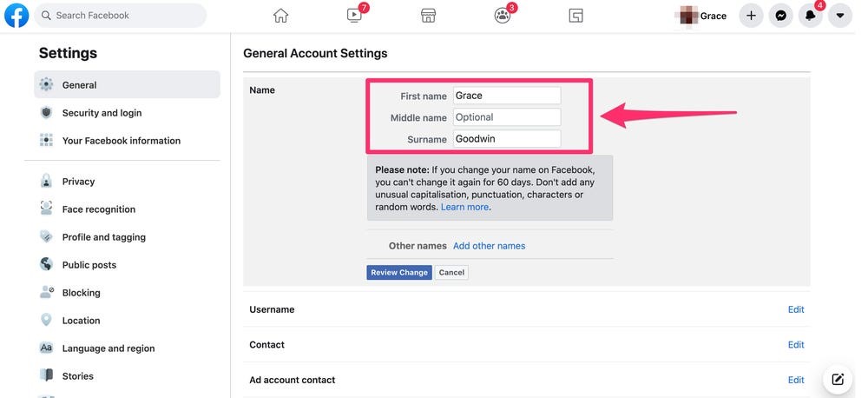
Task: Click the Search Facebook field
Action: point(120,16)
